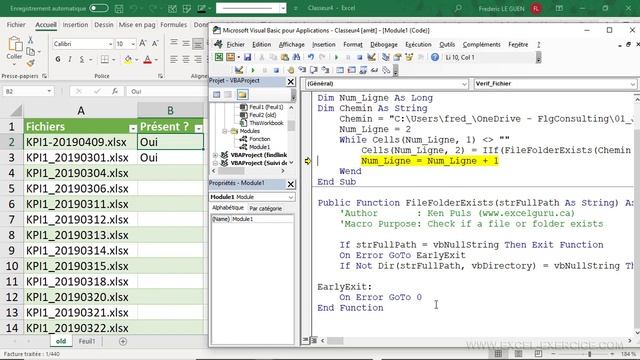Select ThisWorkbook in project tree
640x360 pixels.
point(266,123)
